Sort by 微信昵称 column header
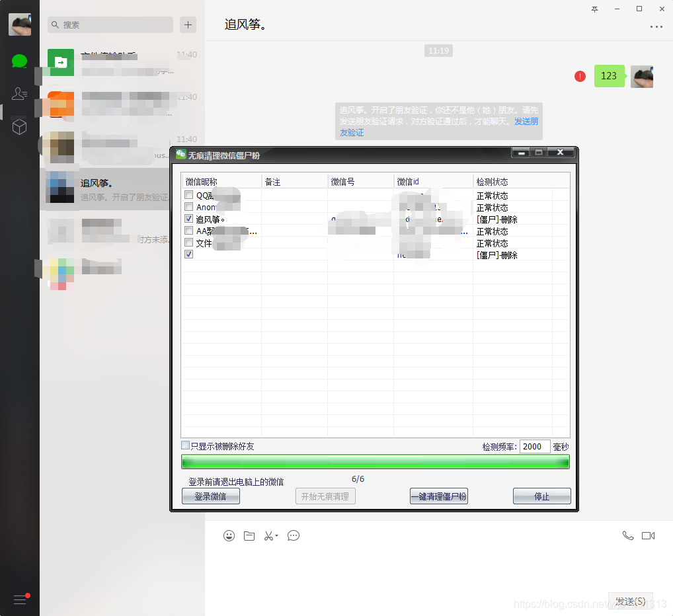This screenshot has width=673, height=616. point(221,182)
